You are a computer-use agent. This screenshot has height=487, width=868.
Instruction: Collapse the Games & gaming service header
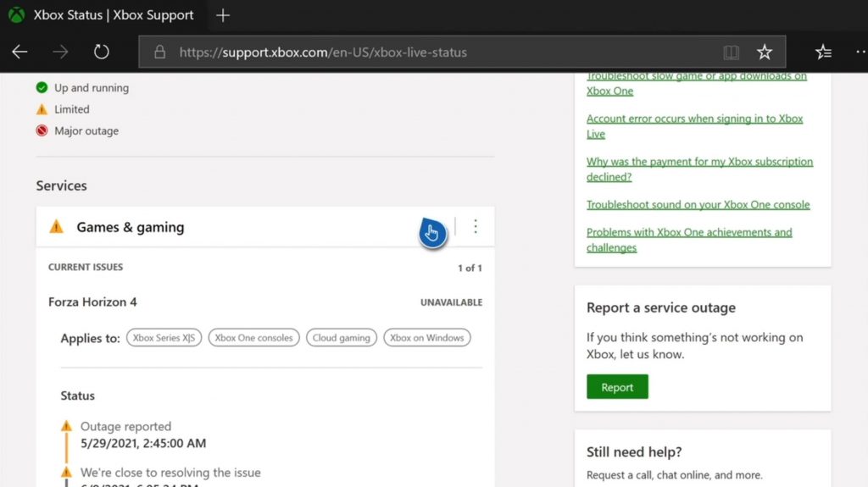pos(265,226)
